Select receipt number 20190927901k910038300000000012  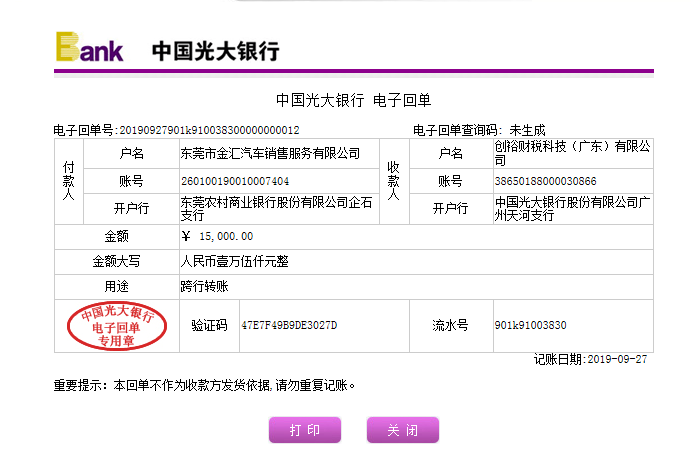click(x=209, y=130)
